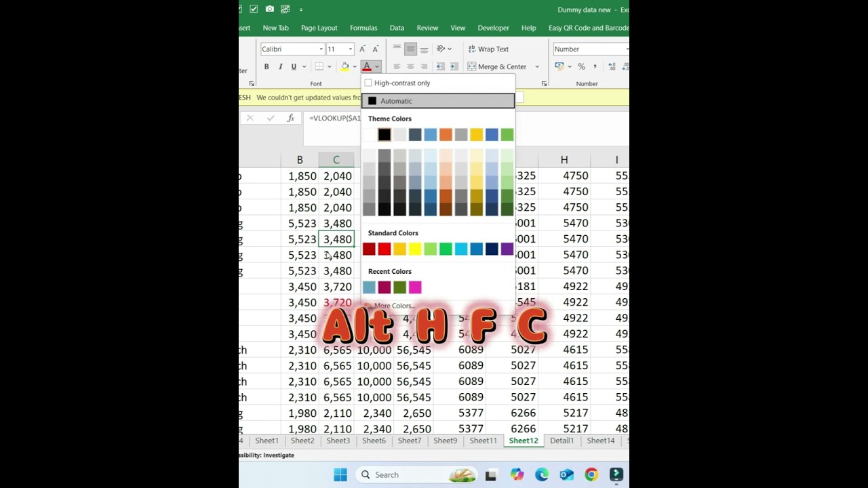Pick the standard Purple color swatch

click(x=507, y=249)
